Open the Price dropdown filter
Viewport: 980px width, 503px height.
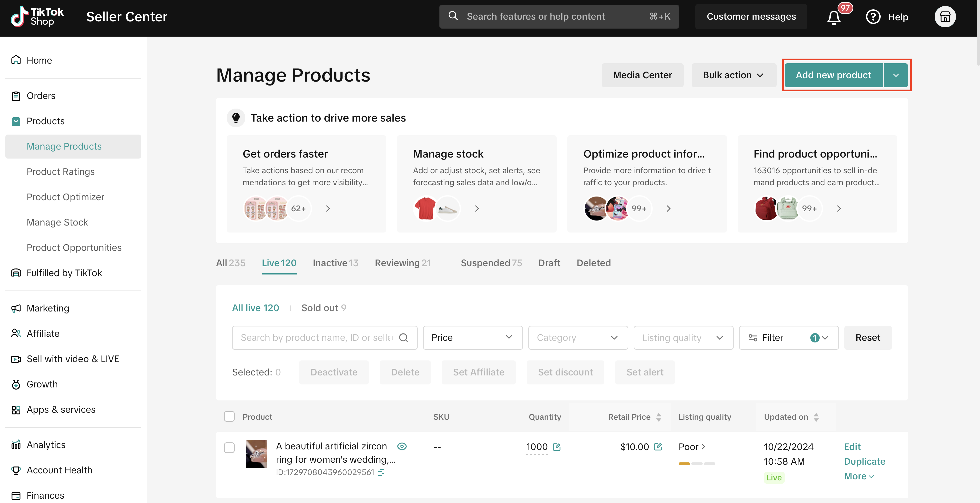coord(472,338)
